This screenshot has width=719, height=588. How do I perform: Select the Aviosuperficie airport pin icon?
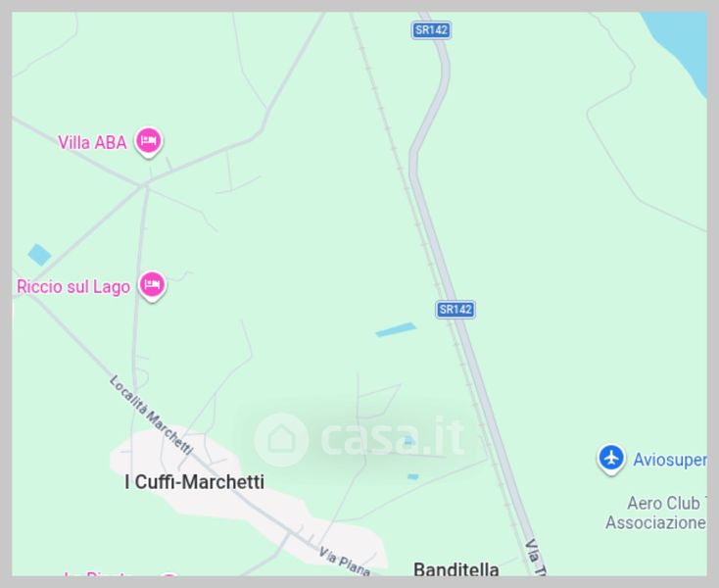(x=611, y=459)
